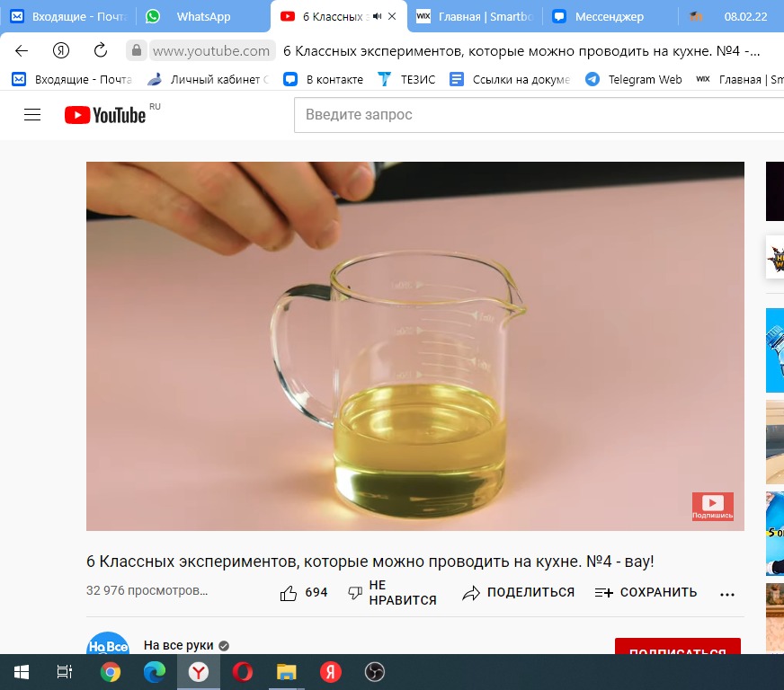784x690 pixels.
Task: Open the YouTube hamburger guide menu
Action: (32, 115)
